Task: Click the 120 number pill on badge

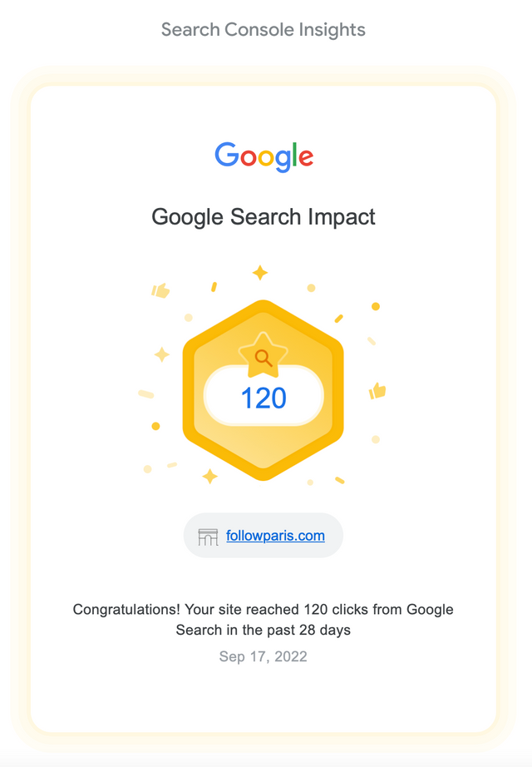Action: [x=264, y=396]
